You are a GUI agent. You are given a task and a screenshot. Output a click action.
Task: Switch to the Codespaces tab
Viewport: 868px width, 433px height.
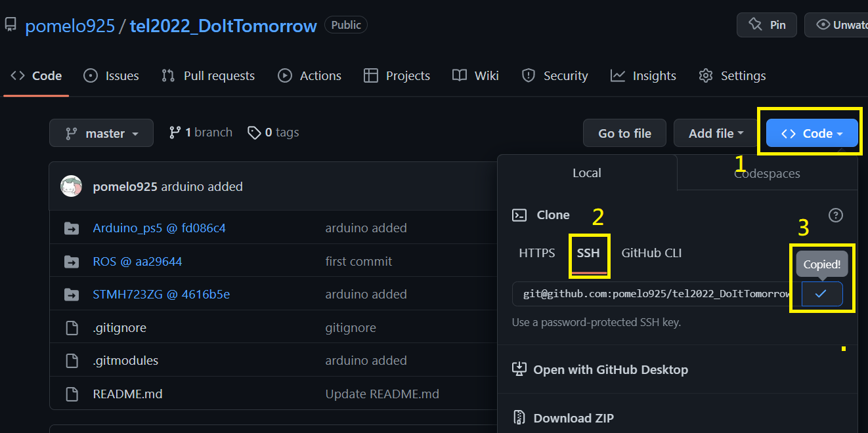(x=767, y=174)
